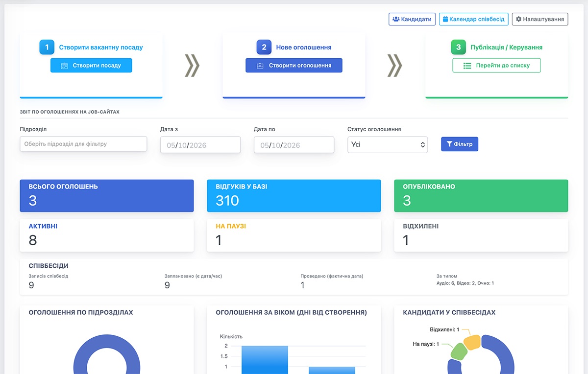
Task: Click the Кількість axis label
Action: point(231,336)
